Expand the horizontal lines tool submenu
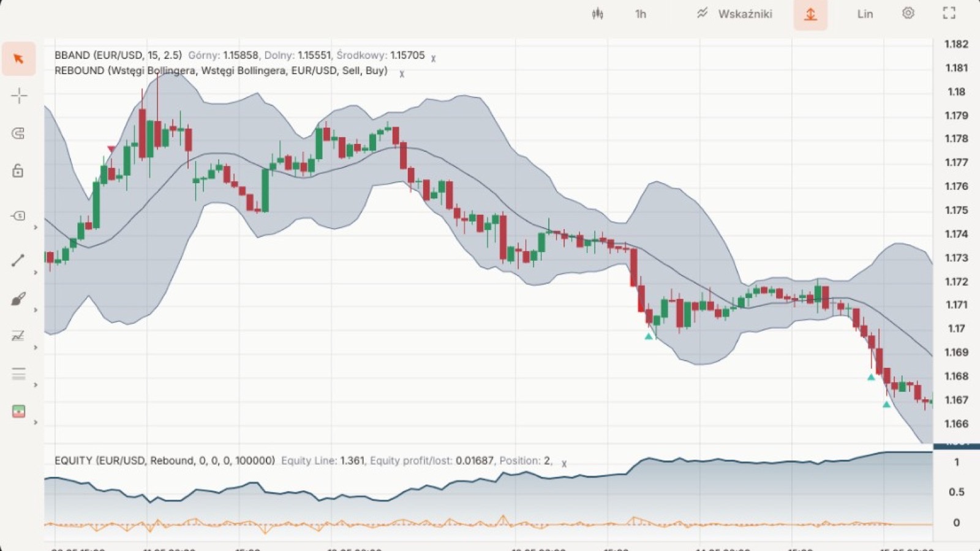 [x=36, y=385]
